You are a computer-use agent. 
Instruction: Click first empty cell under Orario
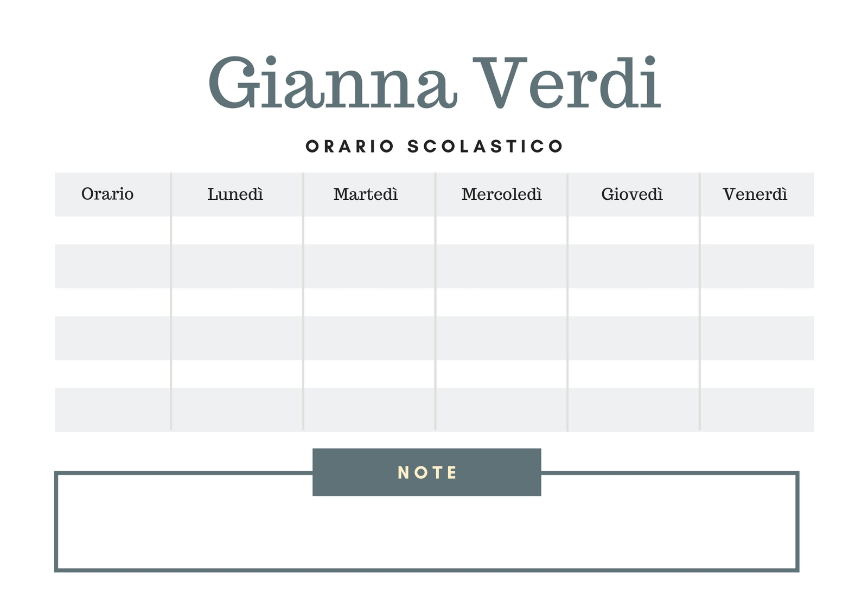pyautogui.click(x=112, y=230)
